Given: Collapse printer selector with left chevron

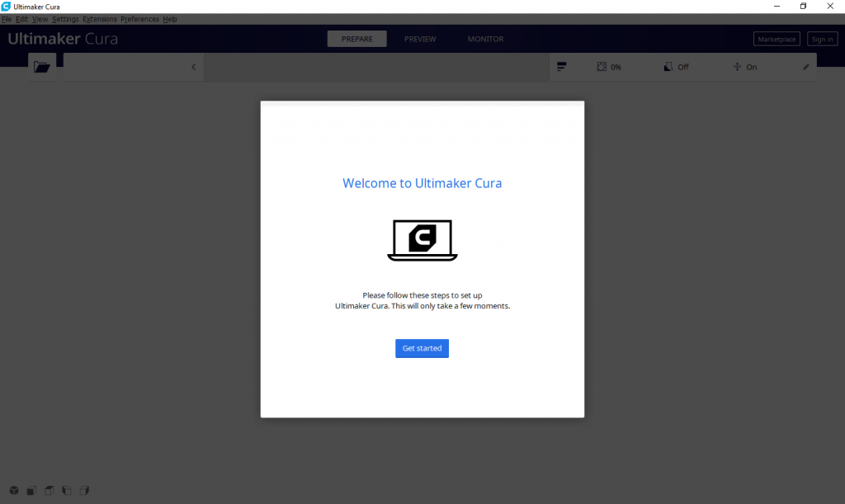Looking at the screenshot, I should [194, 67].
